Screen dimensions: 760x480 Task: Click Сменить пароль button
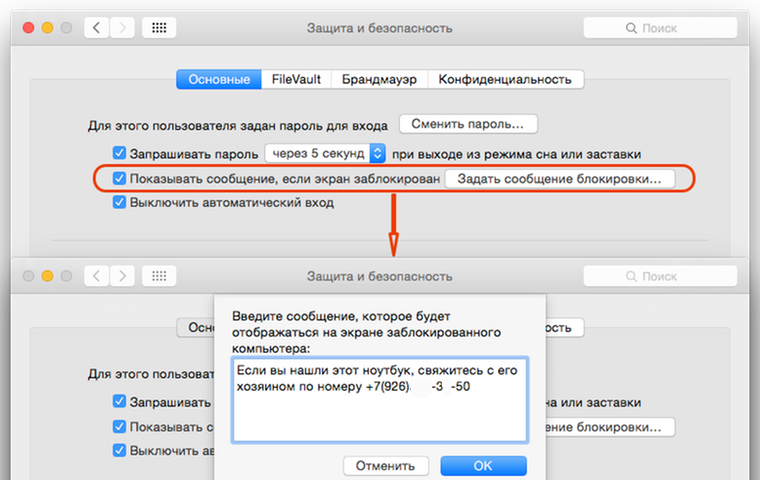point(468,124)
